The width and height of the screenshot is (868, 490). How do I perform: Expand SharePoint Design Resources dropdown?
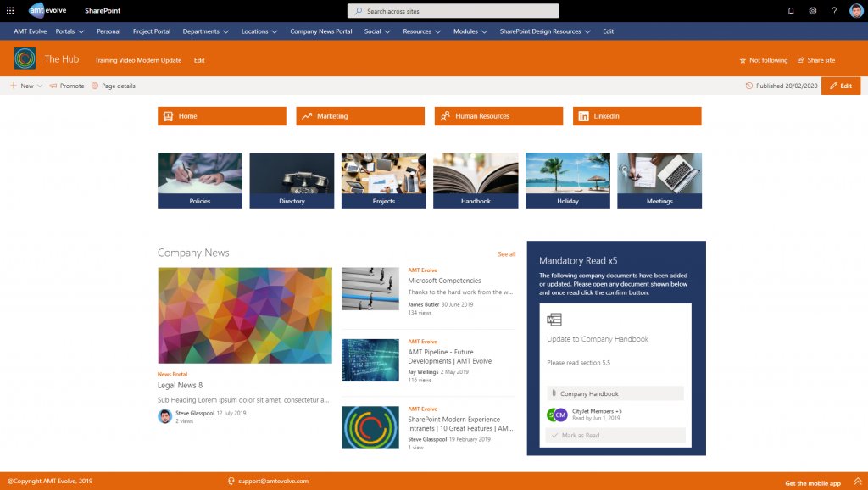(587, 31)
